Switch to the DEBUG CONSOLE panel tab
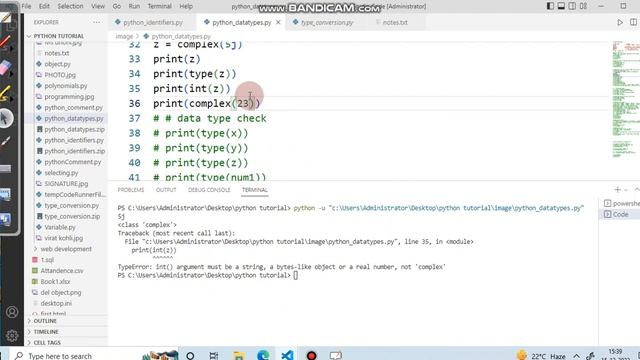Image resolution: width=640 pixels, height=360 pixels. pos(209,190)
